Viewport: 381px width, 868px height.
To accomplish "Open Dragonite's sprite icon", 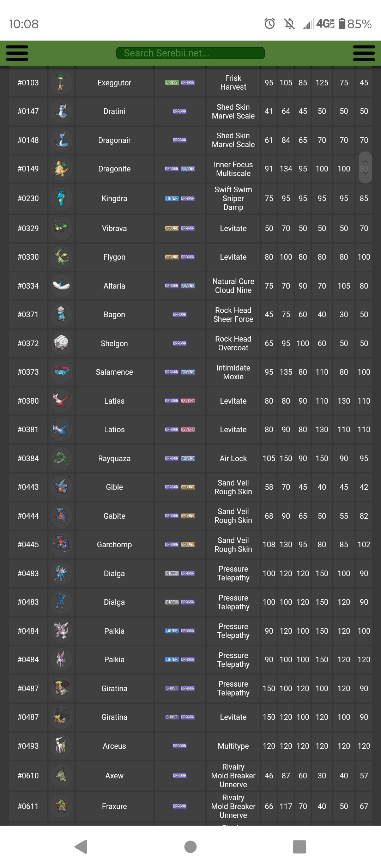I will point(61,169).
